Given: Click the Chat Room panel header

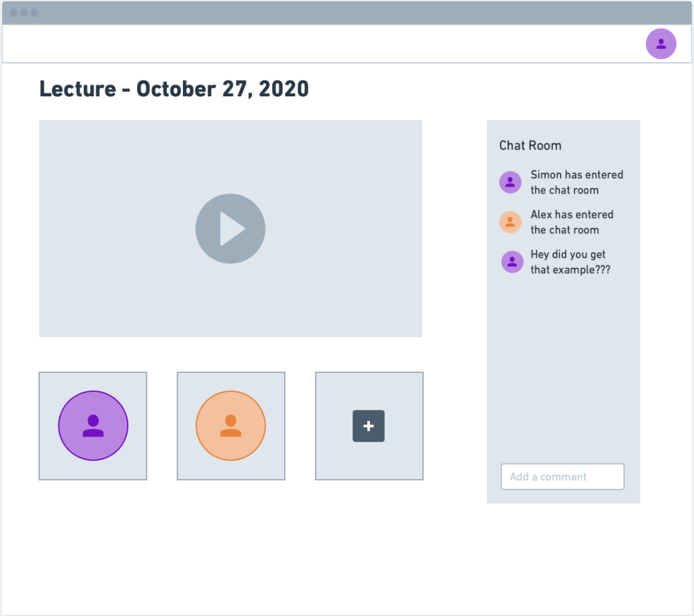Looking at the screenshot, I should 530,145.
